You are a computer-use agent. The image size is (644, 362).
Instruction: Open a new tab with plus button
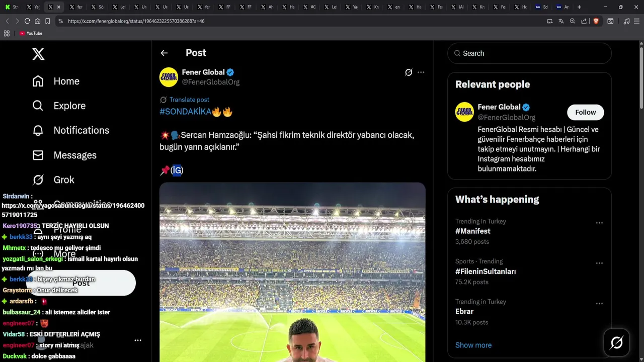[579, 7]
